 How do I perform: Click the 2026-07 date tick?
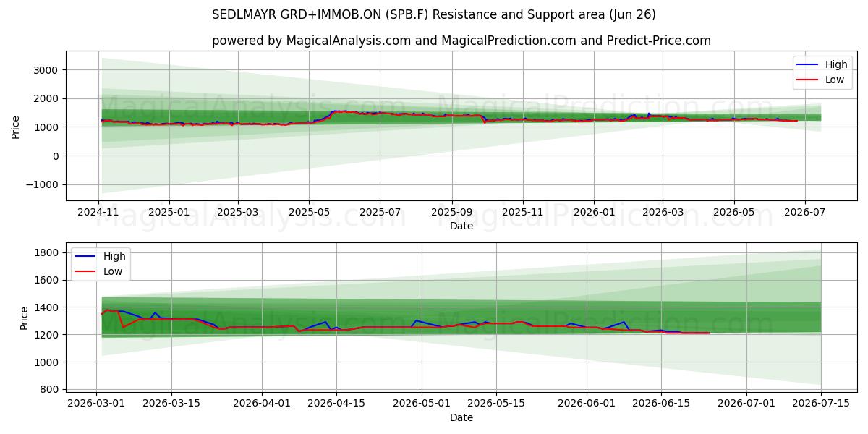pyautogui.click(x=804, y=212)
